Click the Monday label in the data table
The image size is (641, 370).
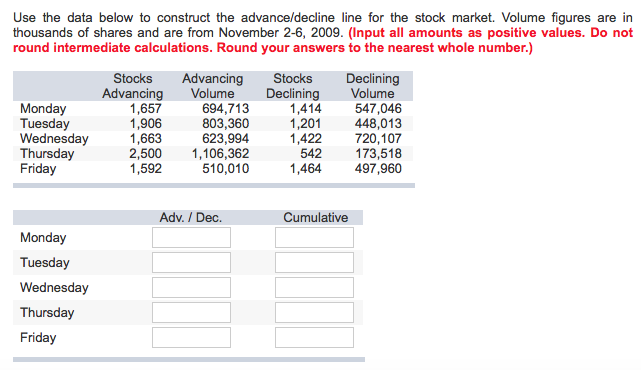[43, 109]
